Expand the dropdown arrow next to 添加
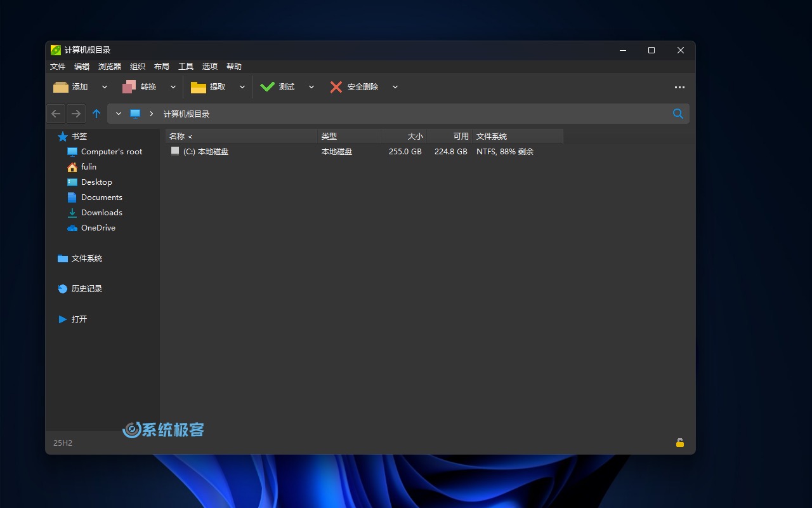The image size is (812, 508). tap(105, 87)
